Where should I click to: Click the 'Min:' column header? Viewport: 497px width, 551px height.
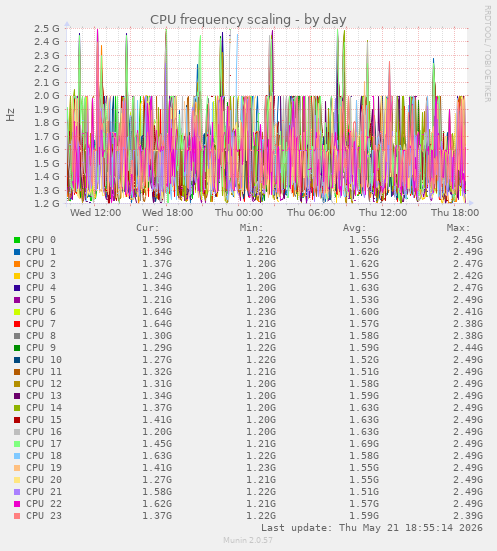click(x=251, y=228)
